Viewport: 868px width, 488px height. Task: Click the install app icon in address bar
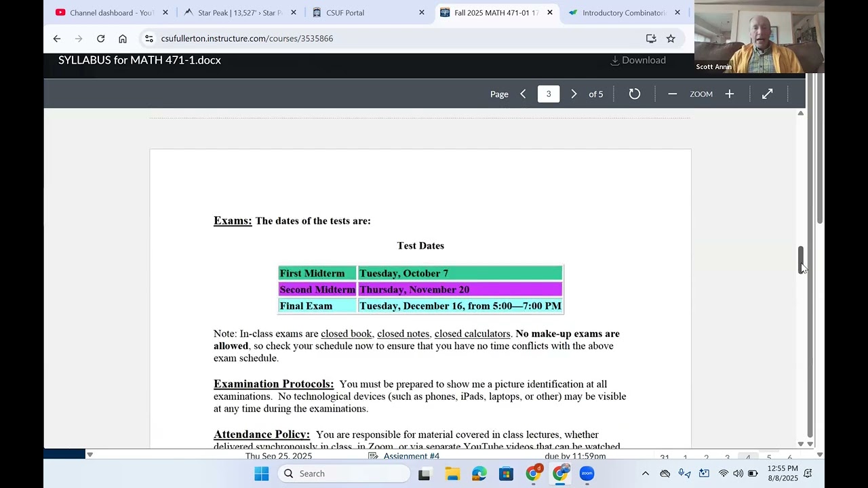[x=651, y=39]
